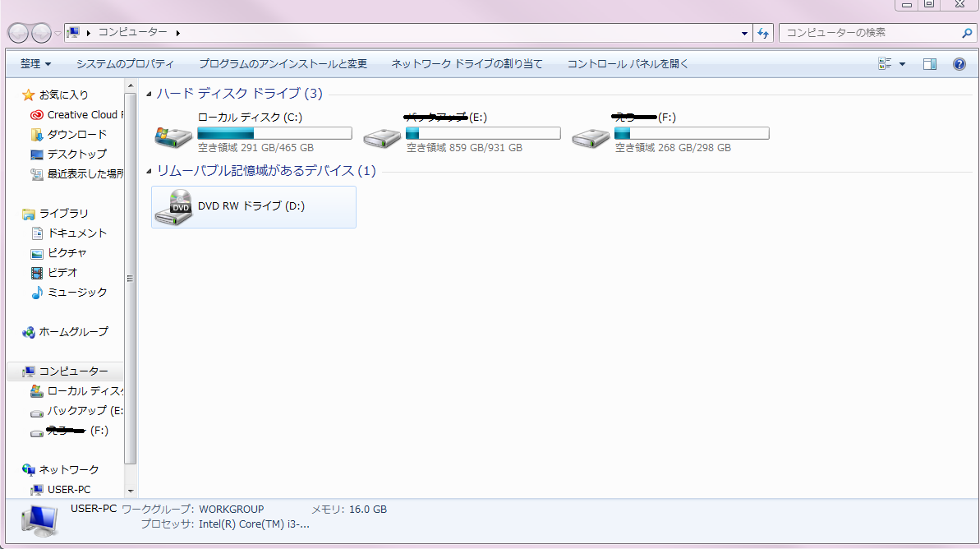980x549 pixels.
Task: Open the ピクチャ library
Action: (59, 253)
